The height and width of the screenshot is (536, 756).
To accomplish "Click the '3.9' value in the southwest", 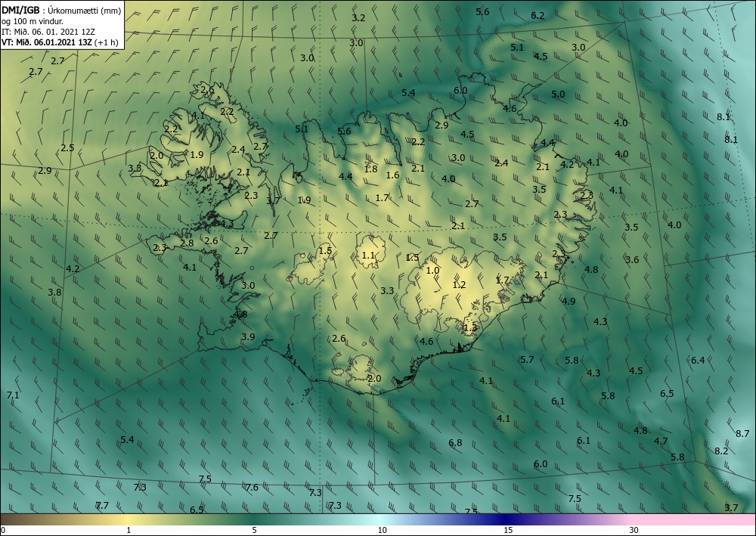I will 248,336.
